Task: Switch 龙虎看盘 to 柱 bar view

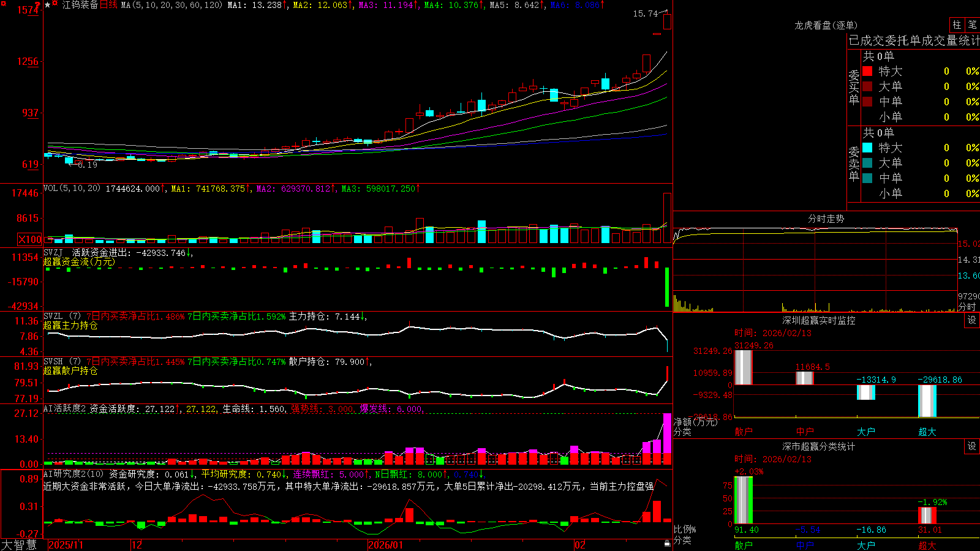Action: 957,25
